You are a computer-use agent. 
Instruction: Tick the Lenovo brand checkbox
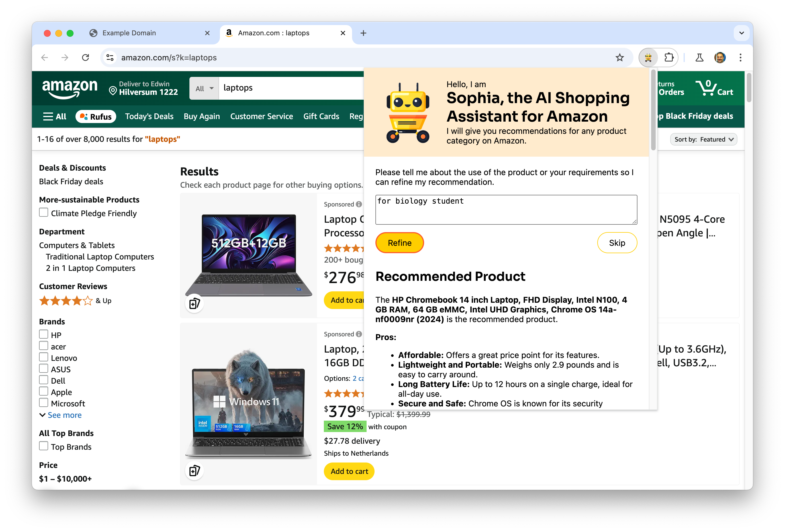44,357
